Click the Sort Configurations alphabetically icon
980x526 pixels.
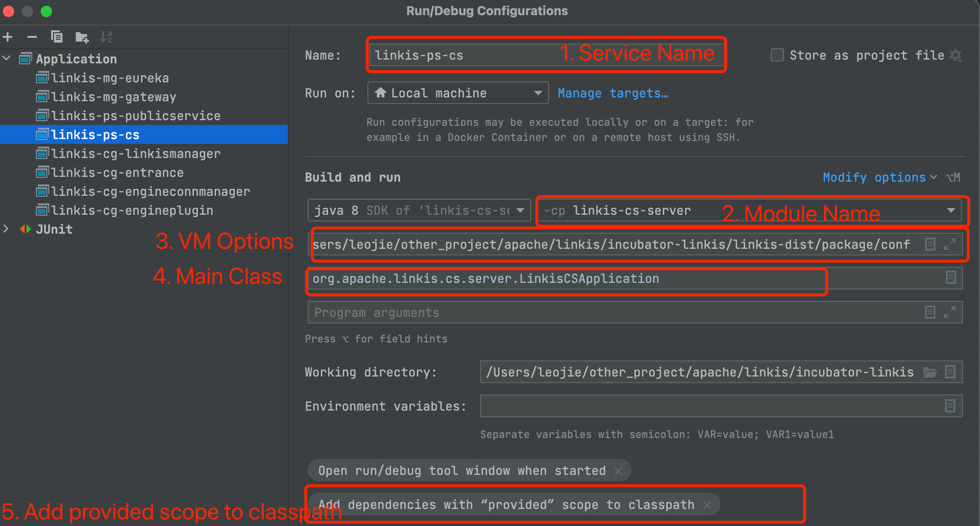[106, 36]
